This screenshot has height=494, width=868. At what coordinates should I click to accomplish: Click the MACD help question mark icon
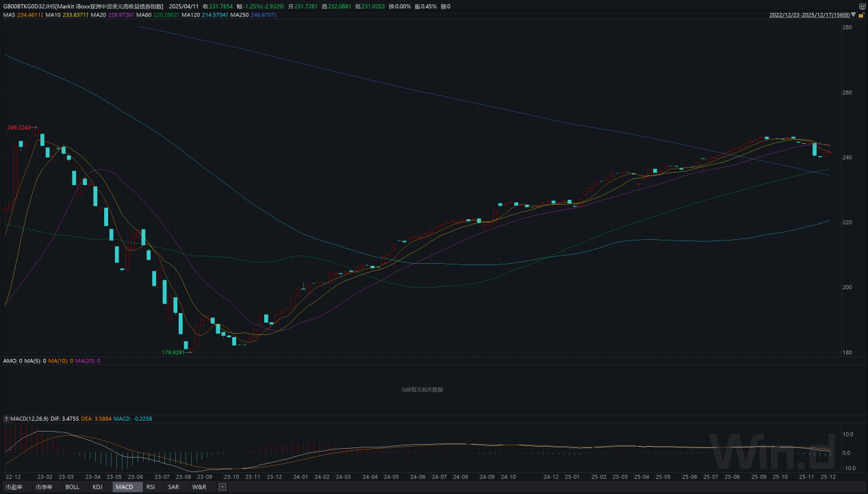point(6,419)
